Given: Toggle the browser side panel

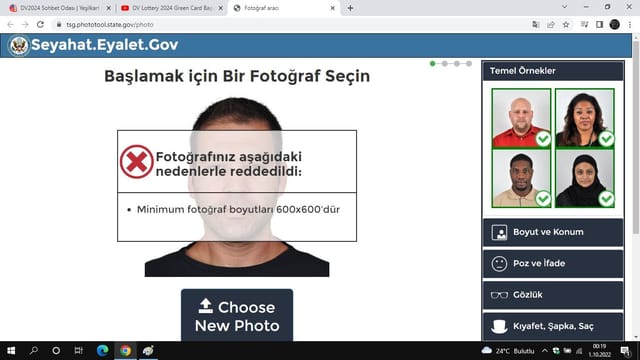Looking at the screenshot, I should (599, 25).
